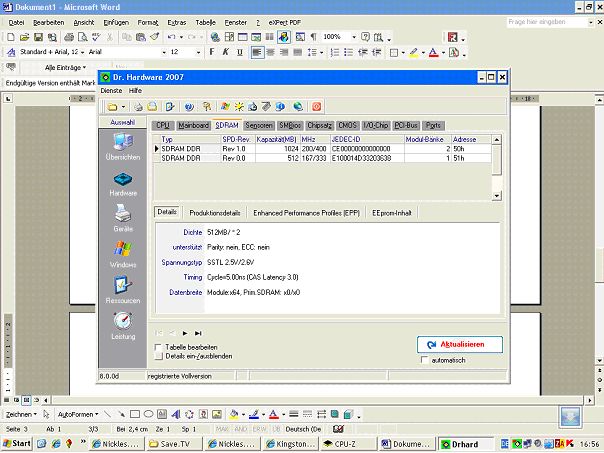Image resolution: width=604 pixels, height=453 pixels.
Task: Click Word's bold formatting icon
Action: [211, 52]
